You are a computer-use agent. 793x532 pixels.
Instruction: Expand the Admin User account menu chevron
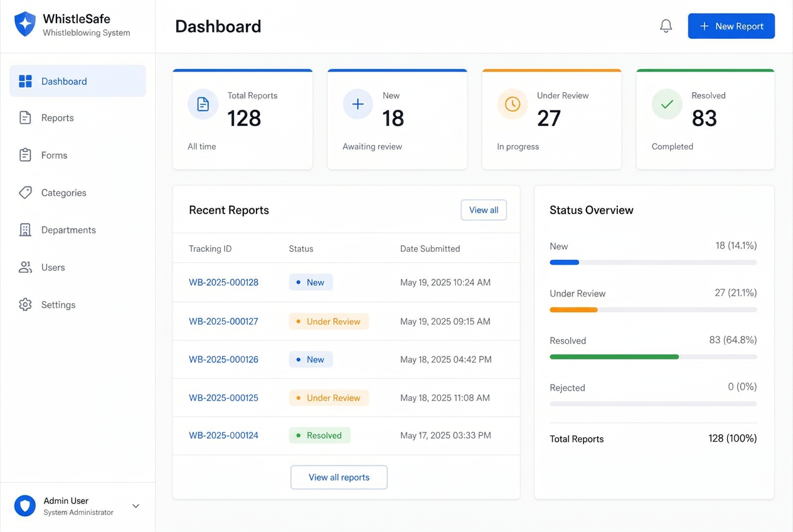click(136, 506)
